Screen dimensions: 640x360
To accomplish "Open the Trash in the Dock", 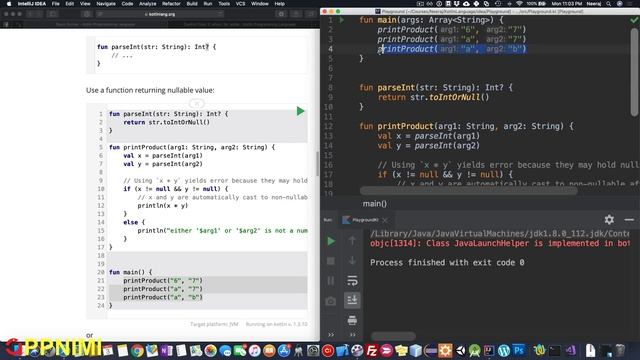I will (x=620, y=350).
